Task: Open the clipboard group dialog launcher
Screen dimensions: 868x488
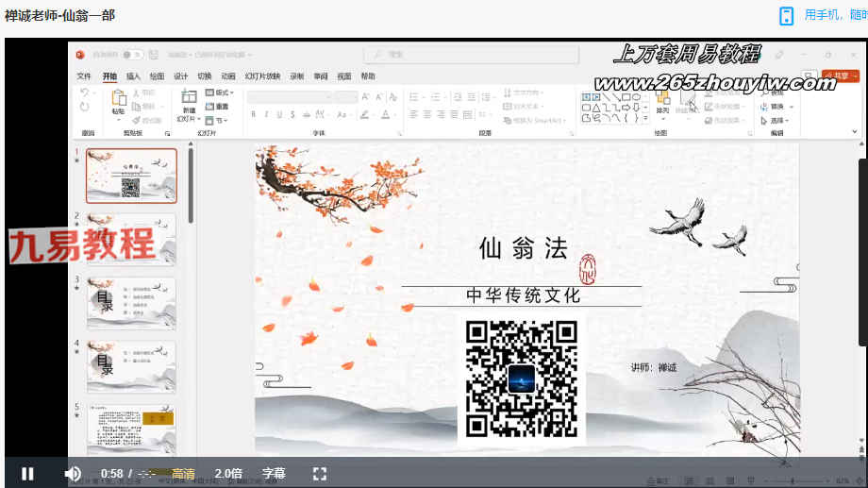Action: pos(168,133)
